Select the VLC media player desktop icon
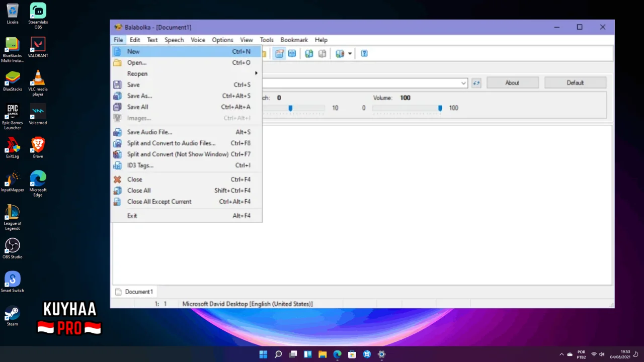 (x=38, y=83)
